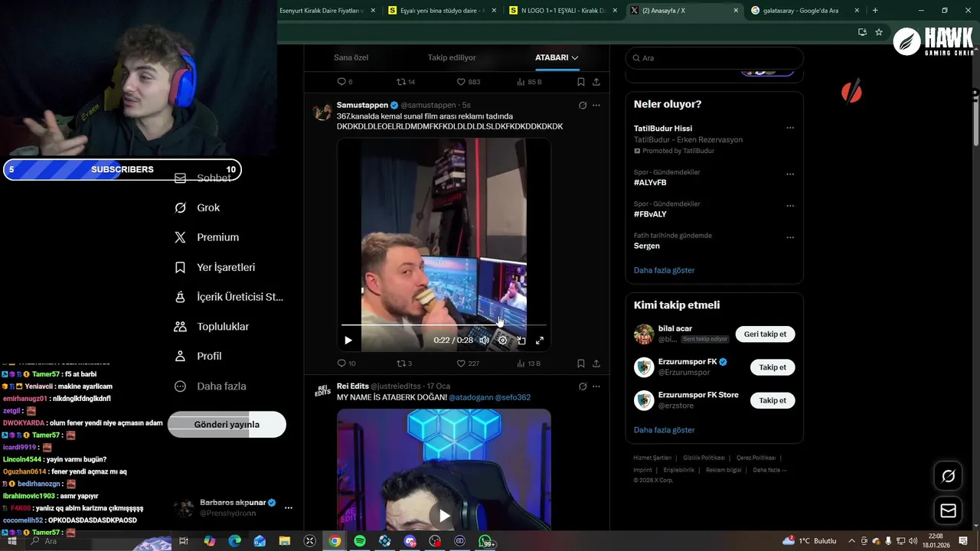Screen dimensions: 980x551
Task: Open a new browser tab
Action: point(875,11)
